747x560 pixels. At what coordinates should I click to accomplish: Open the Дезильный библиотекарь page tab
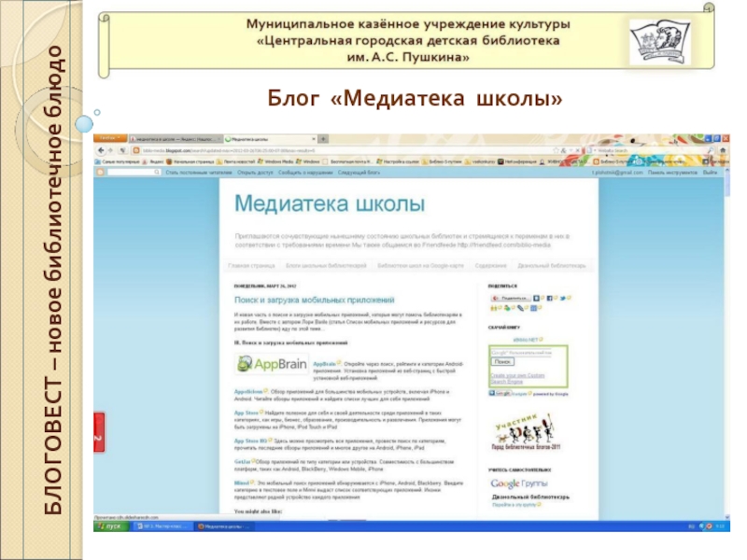tap(551, 266)
